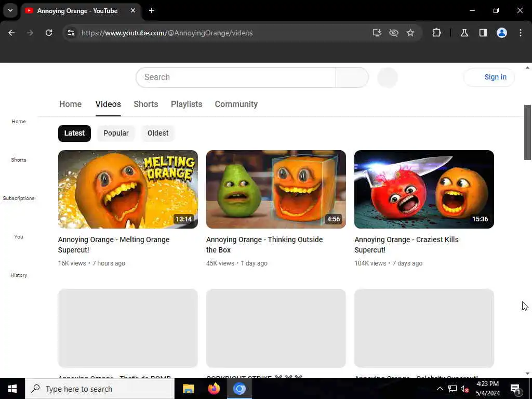Image resolution: width=532 pixels, height=399 pixels.
Task: Open the network icon in system tray
Action: (x=453, y=389)
